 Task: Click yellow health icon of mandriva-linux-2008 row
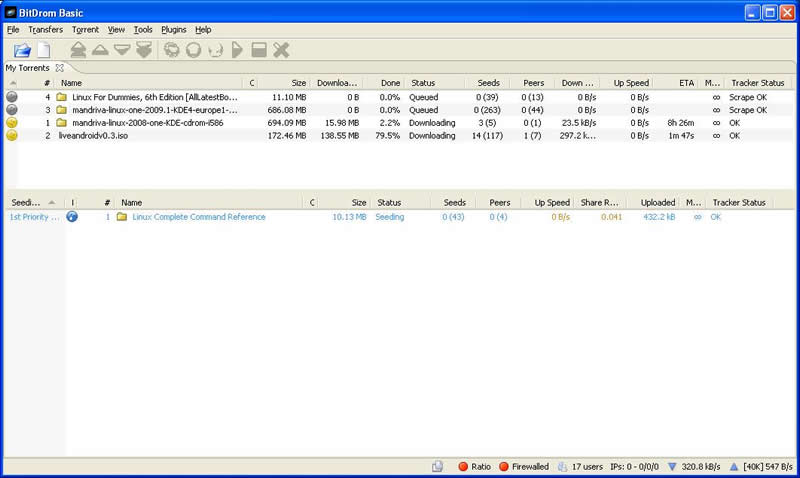coord(12,122)
